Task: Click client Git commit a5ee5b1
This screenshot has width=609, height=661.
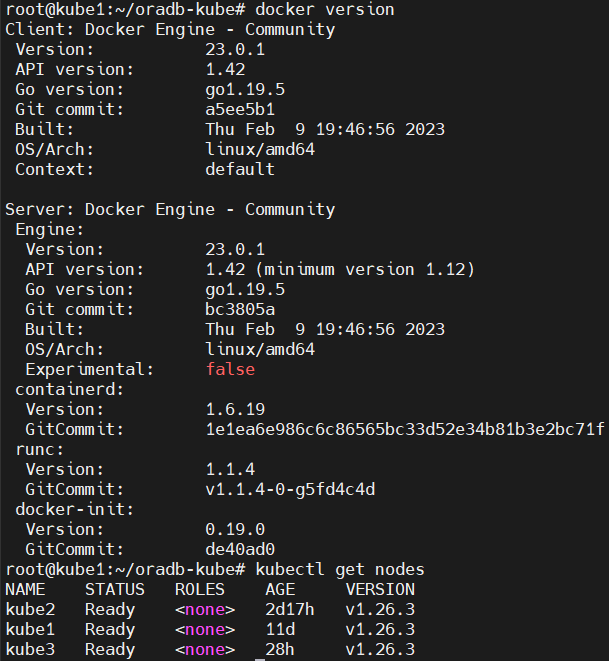Action: pos(240,110)
